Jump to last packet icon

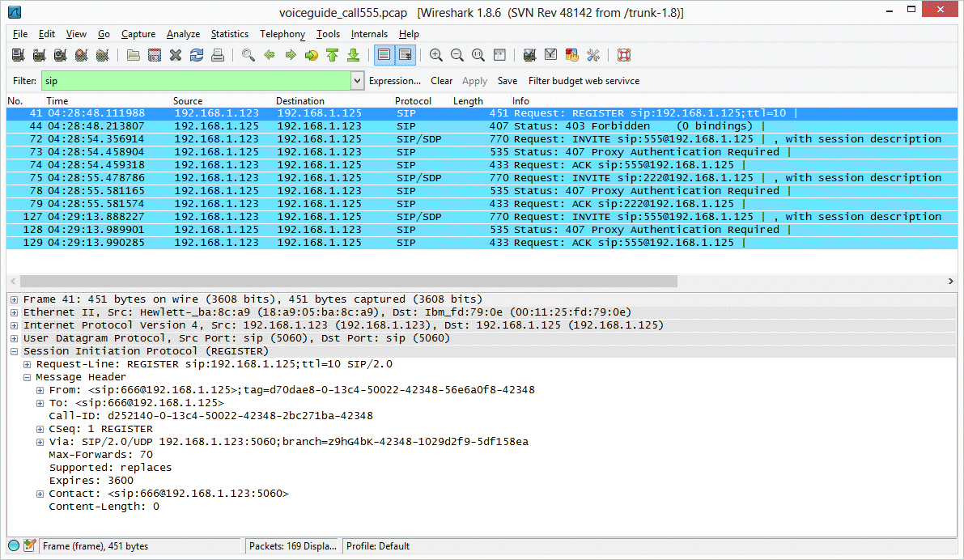coord(354,55)
